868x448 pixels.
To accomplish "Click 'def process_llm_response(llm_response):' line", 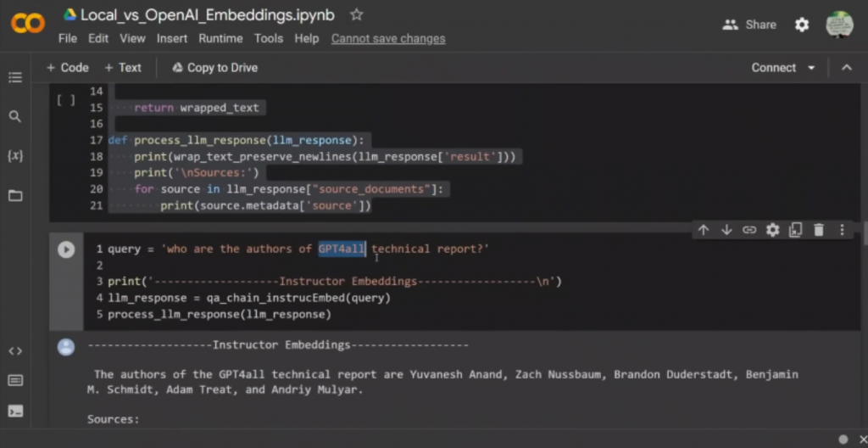I will 236,140.
